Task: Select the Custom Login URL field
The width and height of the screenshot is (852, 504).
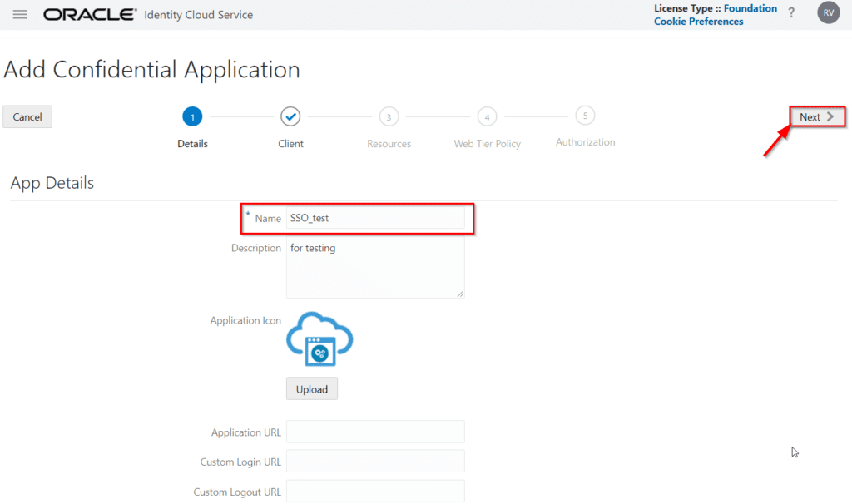Action: coord(375,462)
